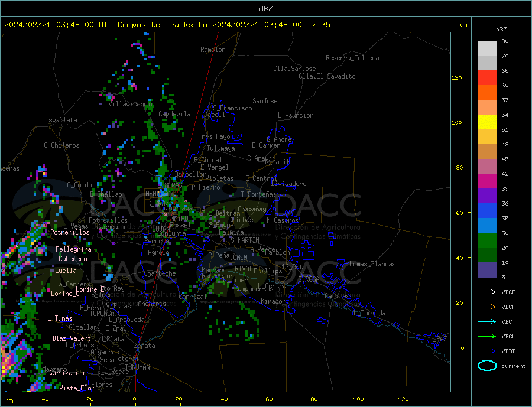Click the Tulumaya map label

[x=221, y=148]
